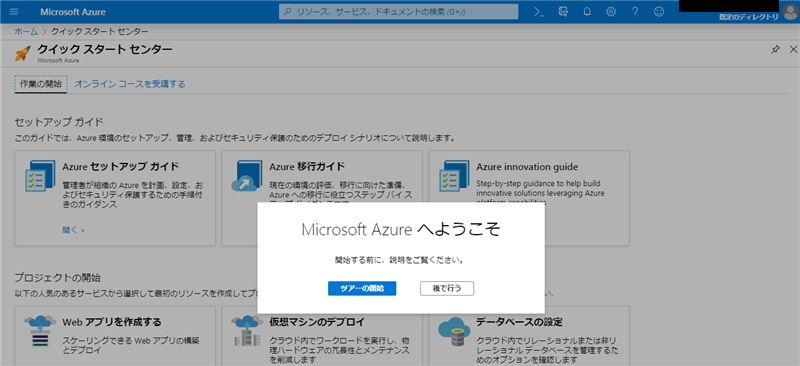Switch to オンライン コースを受講する tab
The image size is (800, 366).
point(130,84)
